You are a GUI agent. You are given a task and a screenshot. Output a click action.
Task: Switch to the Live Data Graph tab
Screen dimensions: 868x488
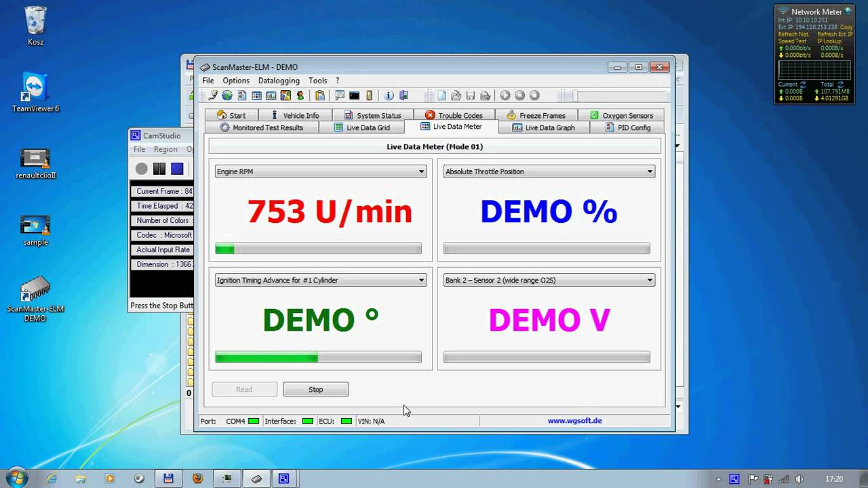point(543,127)
